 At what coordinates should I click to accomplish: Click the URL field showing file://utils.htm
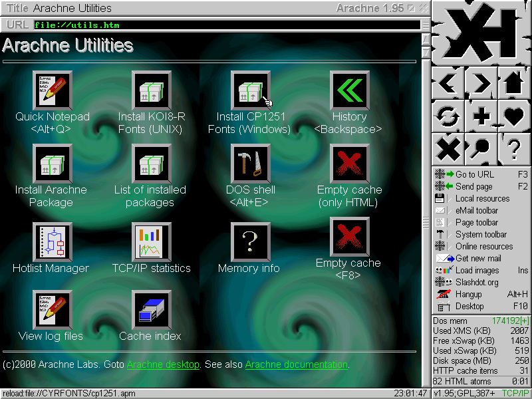[227, 25]
